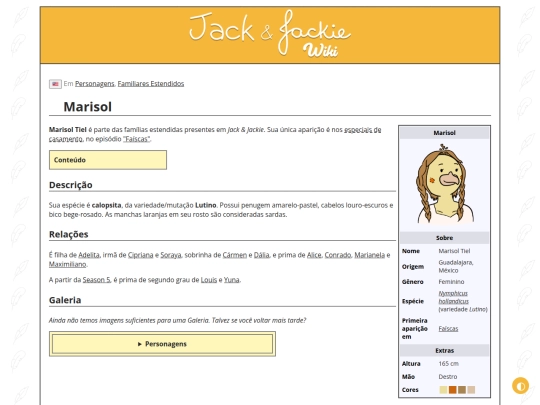Click the Jack & Jackie Wiki logo
540x405 pixels.
point(270,33)
